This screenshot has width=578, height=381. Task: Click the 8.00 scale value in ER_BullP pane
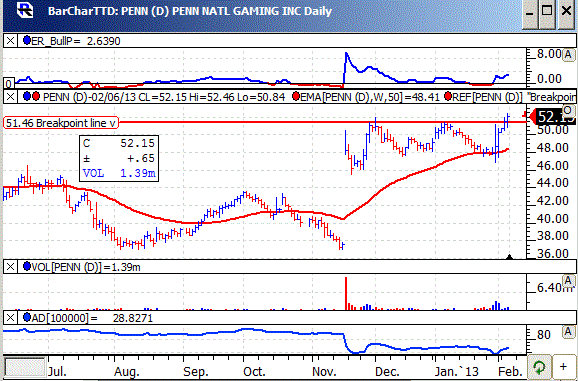tap(549, 54)
